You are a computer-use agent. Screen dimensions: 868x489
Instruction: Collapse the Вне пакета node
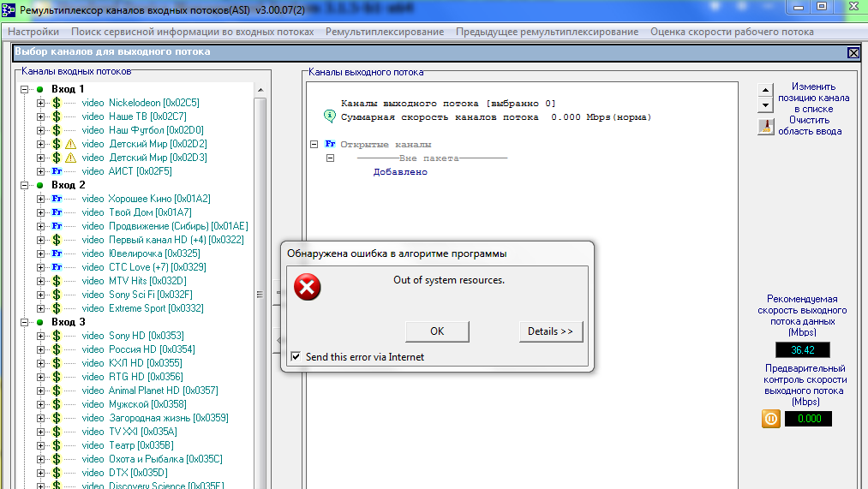point(331,158)
